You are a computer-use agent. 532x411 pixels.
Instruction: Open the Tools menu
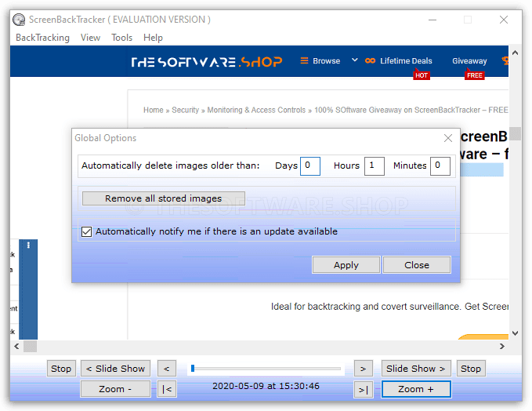coord(121,38)
